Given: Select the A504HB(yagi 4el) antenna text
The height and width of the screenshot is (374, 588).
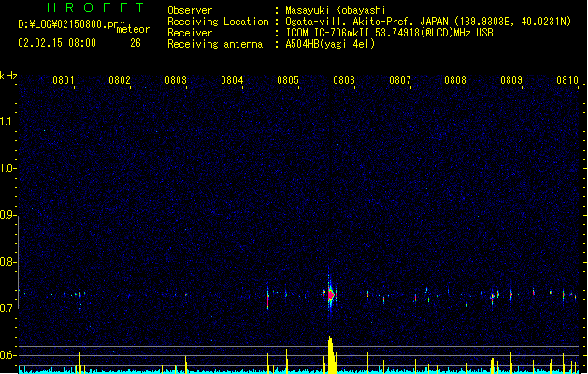Looking at the screenshot, I should (x=330, y=44).
